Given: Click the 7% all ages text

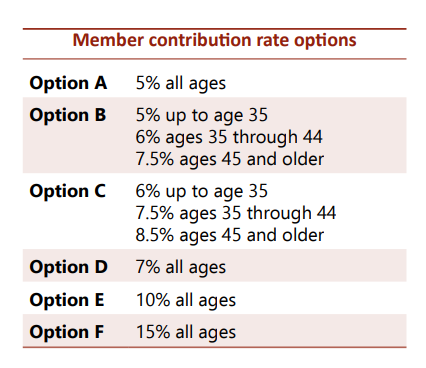Looking at the screenshot, I should pyautogui.click(x=181, y=268).
